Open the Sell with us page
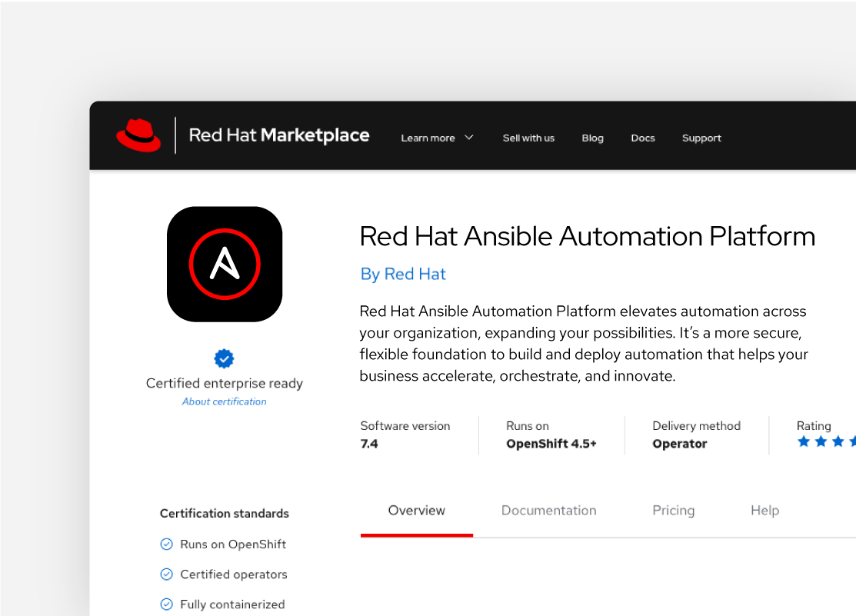The image size is (856, 616). click(x=528, y=138)
